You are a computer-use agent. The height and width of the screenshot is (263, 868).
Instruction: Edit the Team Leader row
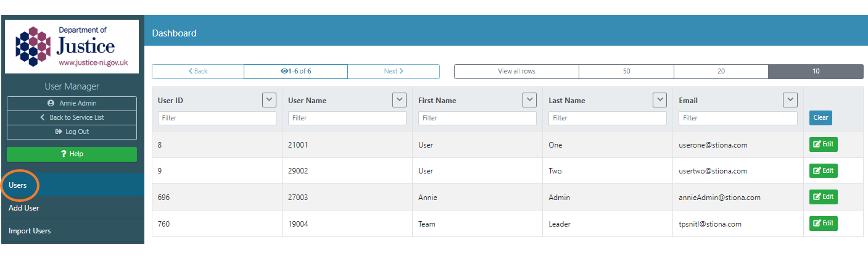(x=823, y=223)
